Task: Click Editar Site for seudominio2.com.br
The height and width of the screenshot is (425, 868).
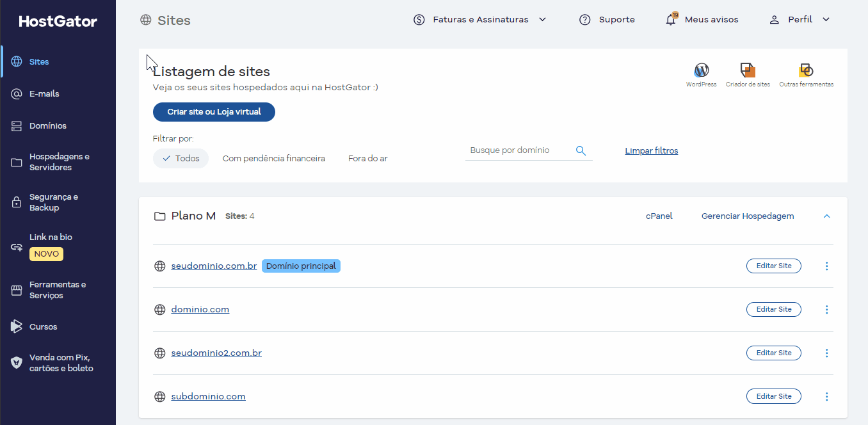Action: (774, 353)
